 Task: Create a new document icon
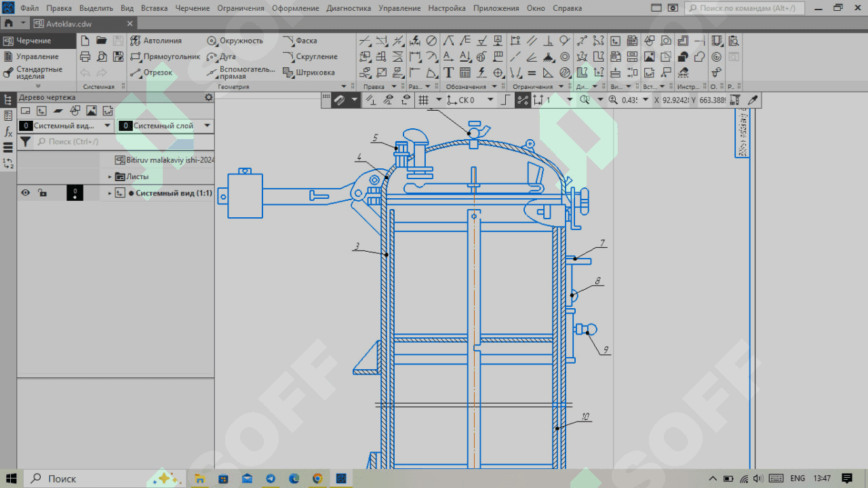pyautogui.click(x=85, y=41)
